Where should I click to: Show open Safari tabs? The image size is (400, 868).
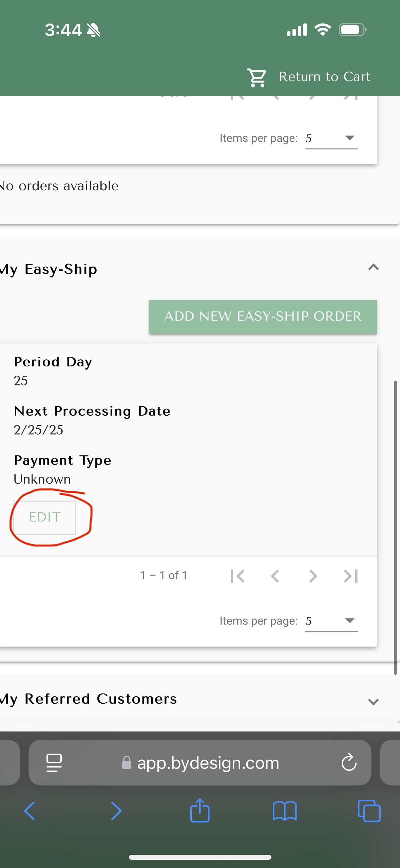[369, 811]
